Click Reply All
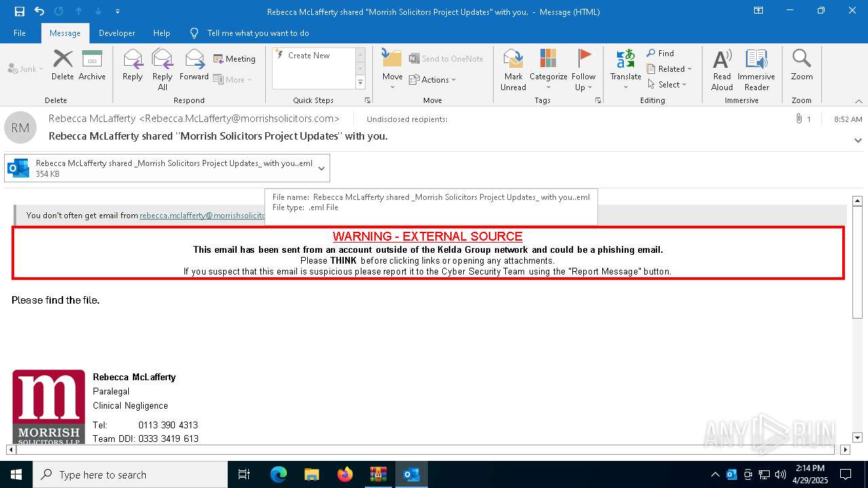Screen dimensions: 868x488 pyautogui.click(x=163, y=70)
